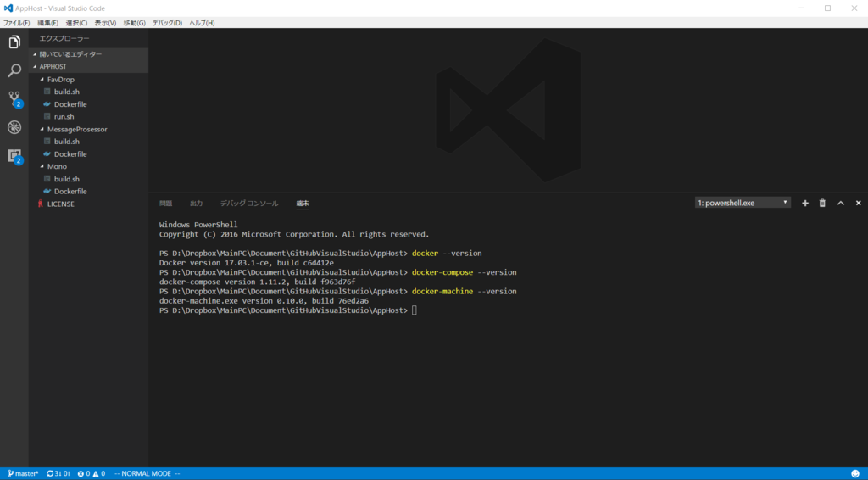
Task: Click the master branch indicator in status bar
Action: [x=23, y=474]
